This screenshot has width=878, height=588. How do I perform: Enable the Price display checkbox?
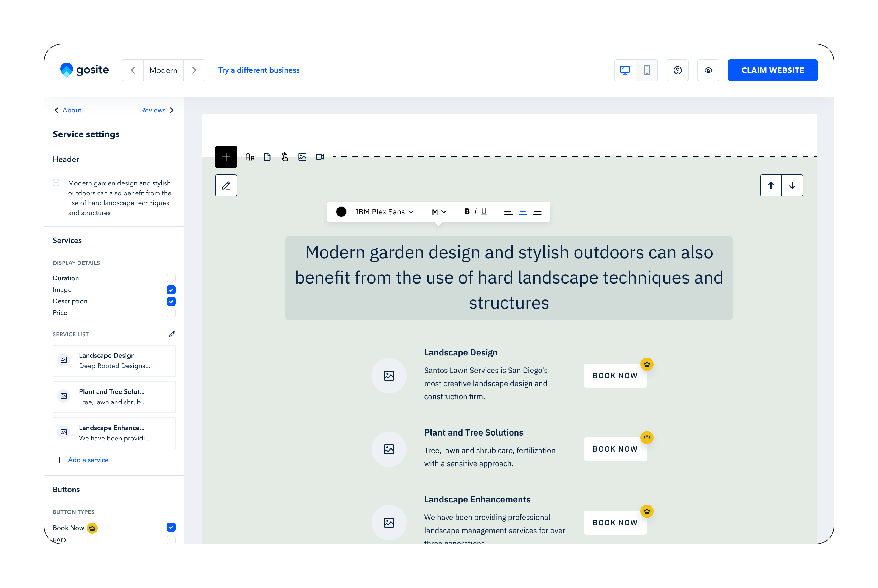click(171, 313)
